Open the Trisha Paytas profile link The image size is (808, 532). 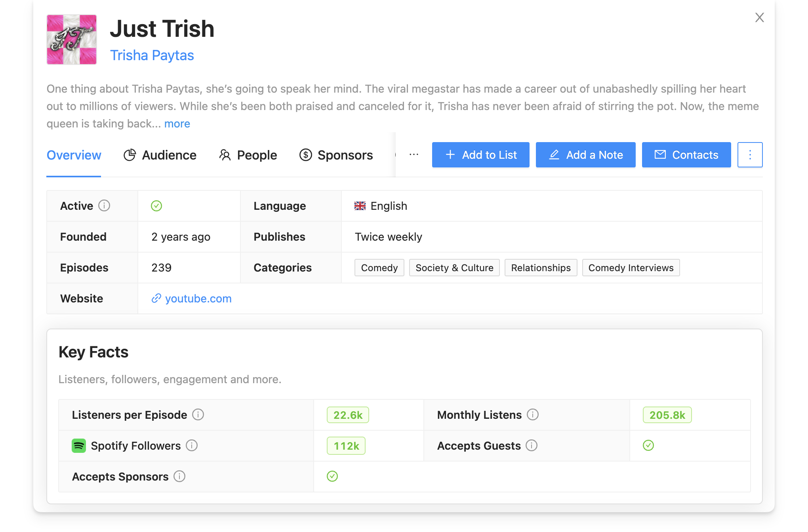pos(152,55)
